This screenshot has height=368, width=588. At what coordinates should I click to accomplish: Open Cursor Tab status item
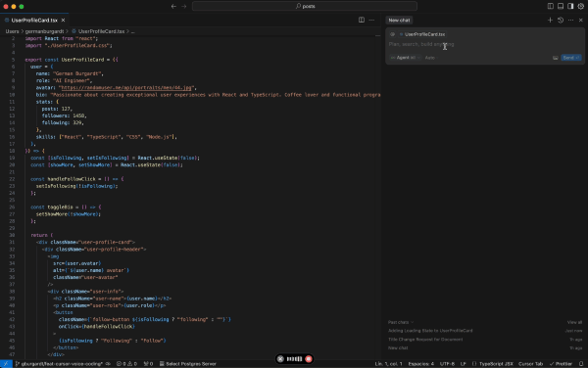(x=530, y=363)
